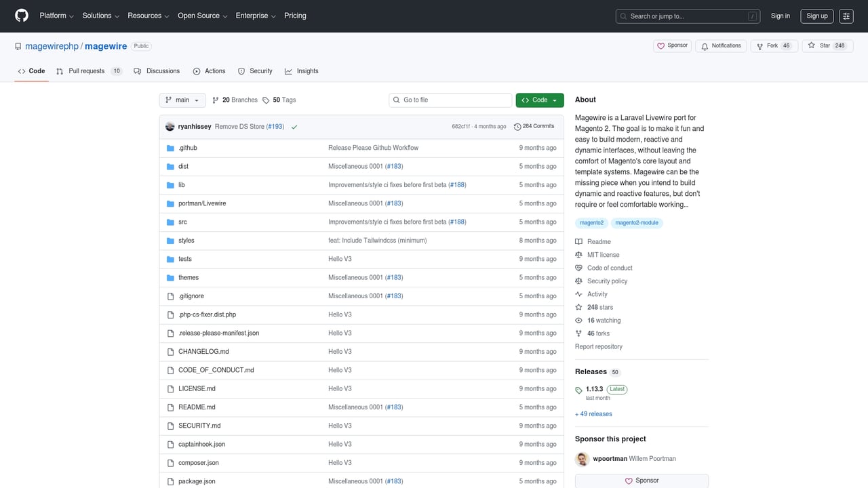Open the commit history clock icon
Viewport: 868px width, 488px height.
pyautogui.click(x=517, y=126)
